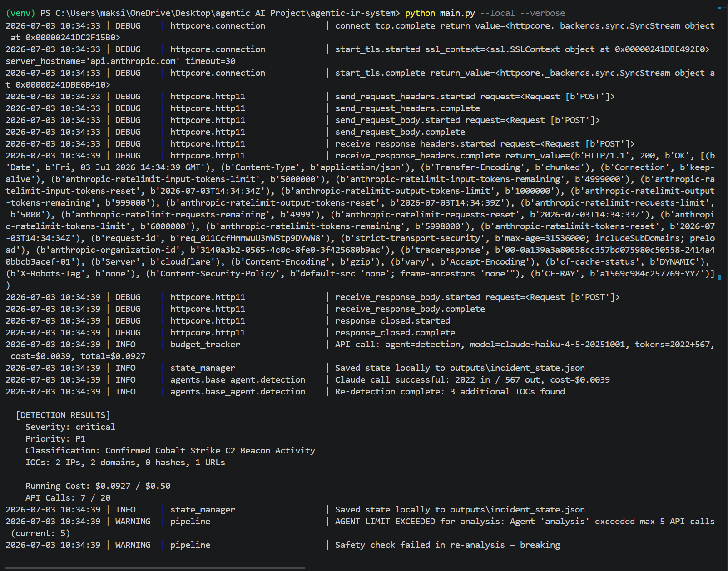The width and height of the screenshot is (728, 571).
Task: Click the 'start_tls.started' log message
Action: pos(377,49)
